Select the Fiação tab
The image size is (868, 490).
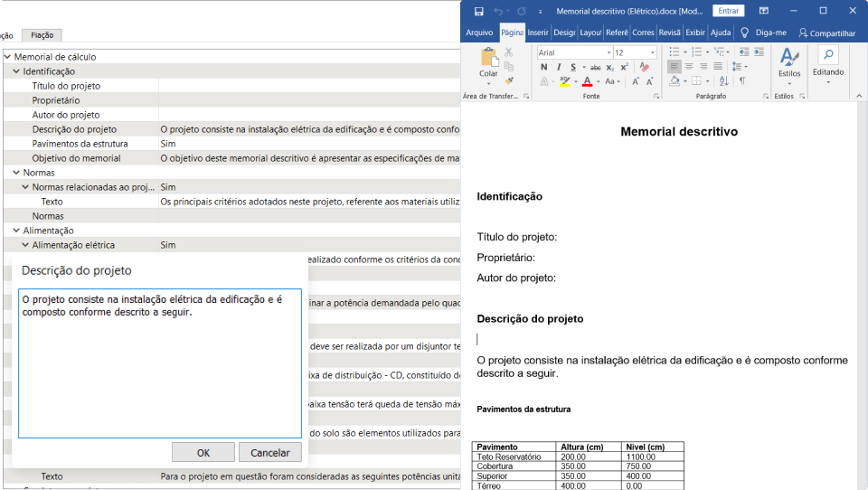point(42,35)
